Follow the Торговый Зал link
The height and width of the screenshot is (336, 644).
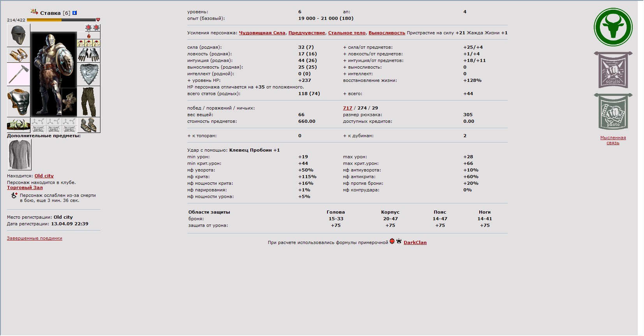pyautogui.click(x=25, y=187)
